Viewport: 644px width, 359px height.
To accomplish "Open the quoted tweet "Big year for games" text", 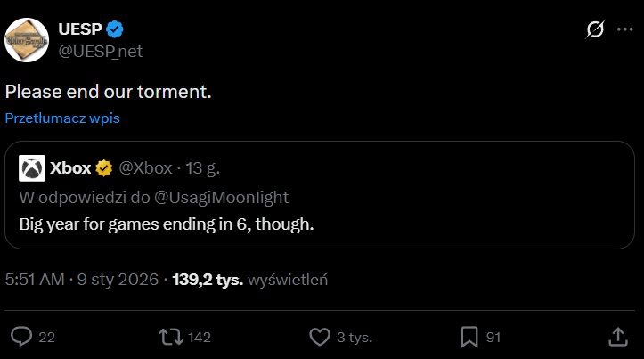I will [x=167, y=224].
